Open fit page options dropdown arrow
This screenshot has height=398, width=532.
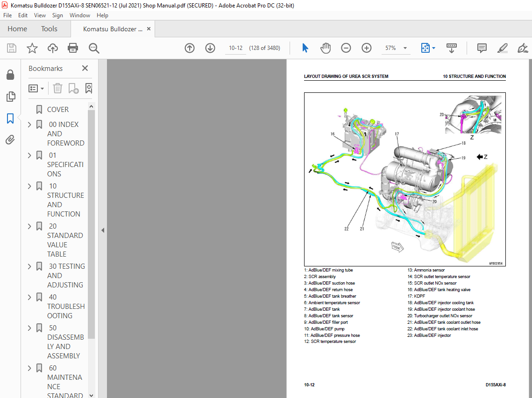click(433, 48)
